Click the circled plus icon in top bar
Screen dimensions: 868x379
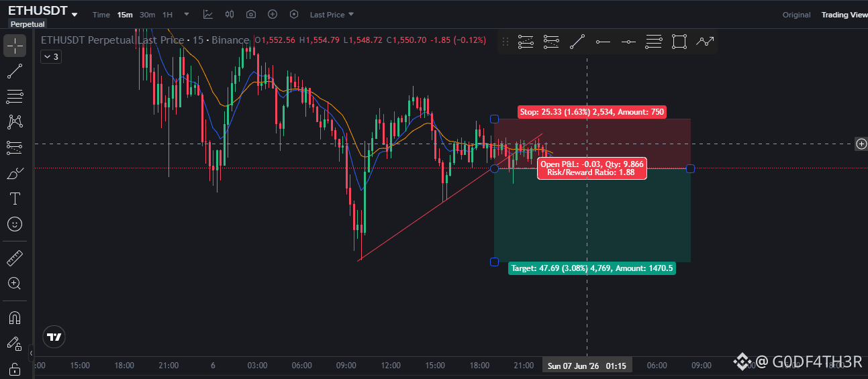tap(273, 15)
